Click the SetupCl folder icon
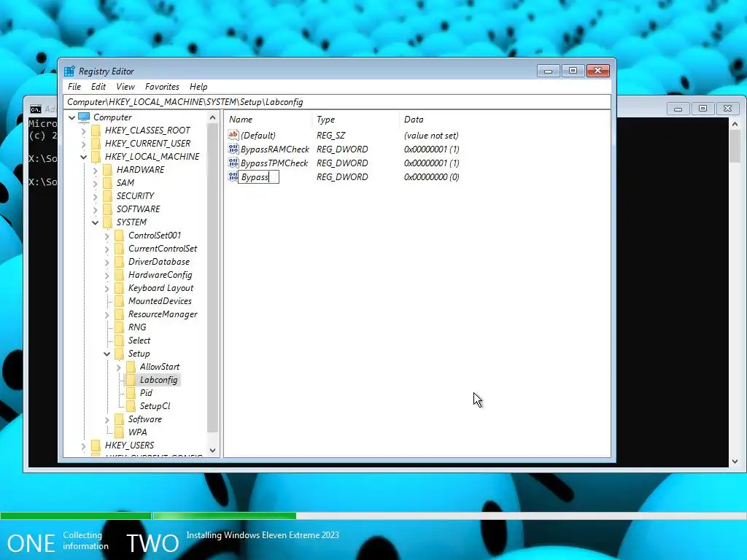Screen dimensions: 747x560 pyautogui.click(x=131, y=406)
